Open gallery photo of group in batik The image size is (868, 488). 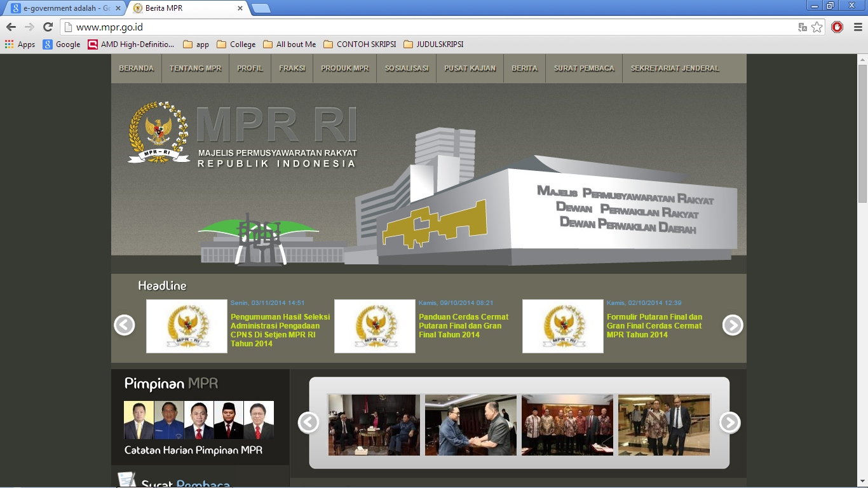(567, 424)
